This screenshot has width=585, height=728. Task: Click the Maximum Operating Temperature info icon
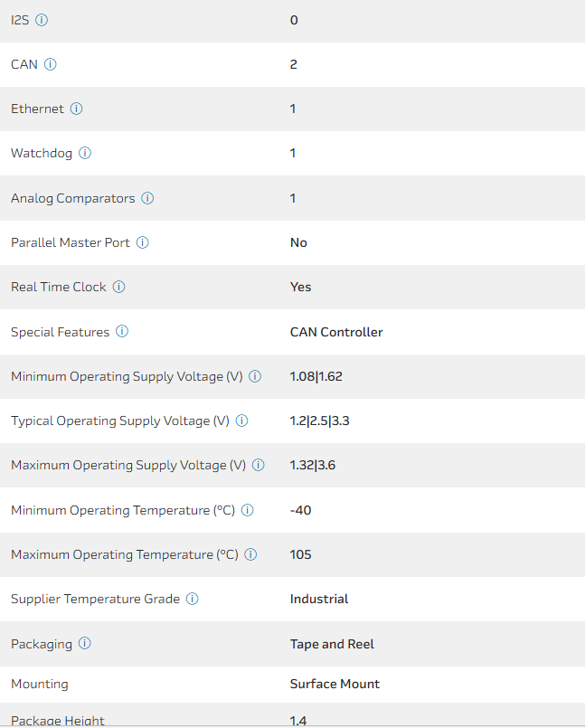[x=251, y=554]
